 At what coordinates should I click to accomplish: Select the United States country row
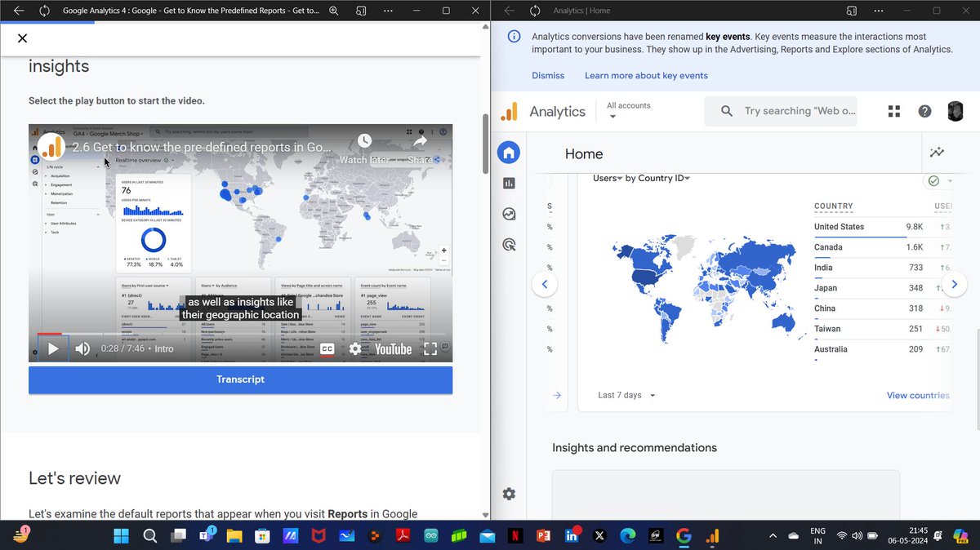pos(882,227)
